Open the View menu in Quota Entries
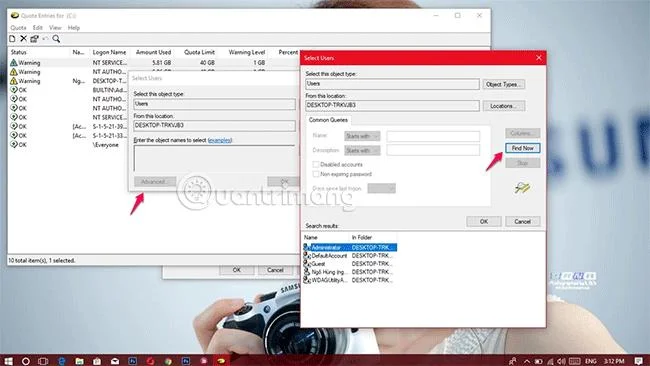 click(55, 28)
